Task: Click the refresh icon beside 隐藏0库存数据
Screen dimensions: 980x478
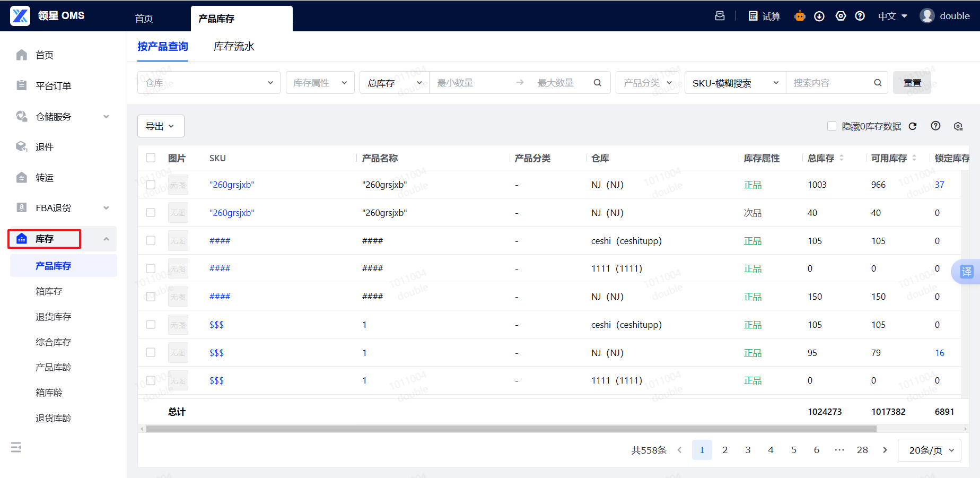Action: 913,126
